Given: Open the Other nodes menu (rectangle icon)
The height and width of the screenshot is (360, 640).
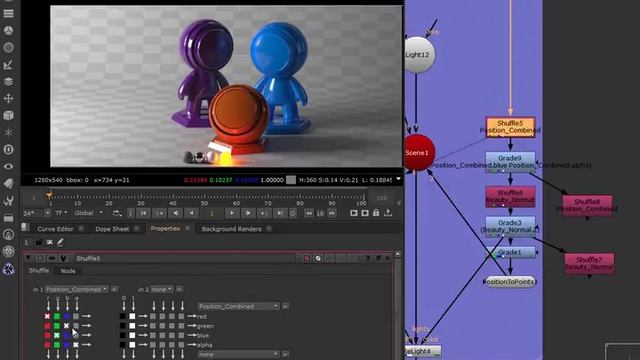Looking at the screenshot, I should [8, 218].
